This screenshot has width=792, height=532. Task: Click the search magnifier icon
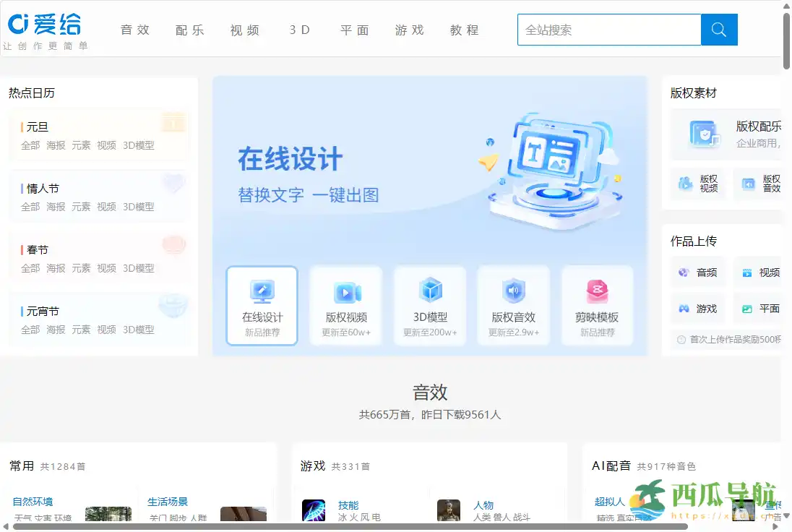coord(718,30)
